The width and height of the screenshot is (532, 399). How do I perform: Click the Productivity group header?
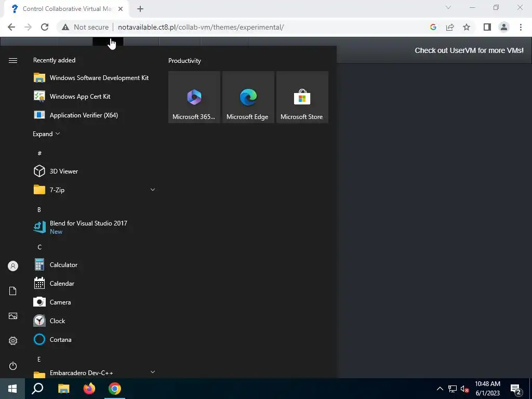coord(184,61)
